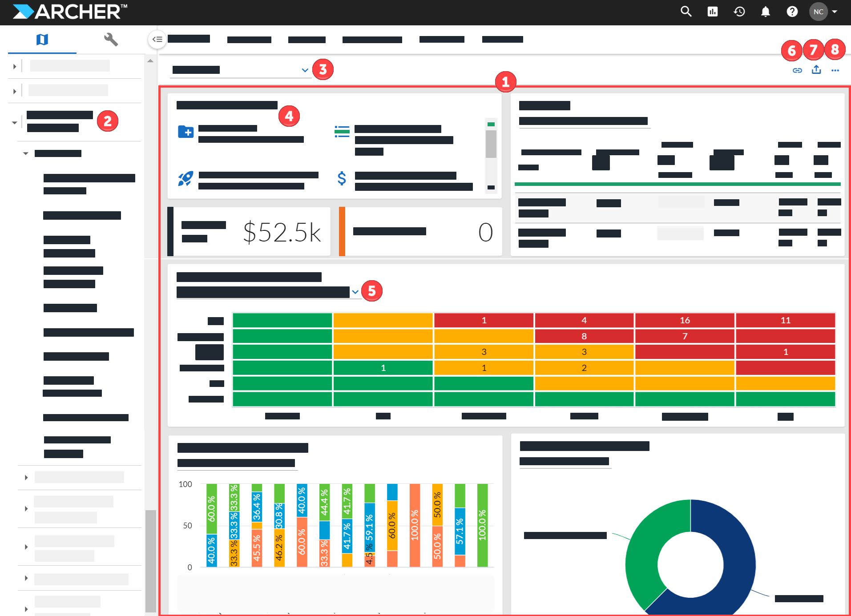Image resolution: width=851 pixels, height=616 pixels.
Task: Click the export share dashboard icon
Action: pyautogui.click(x=816, y=70)
